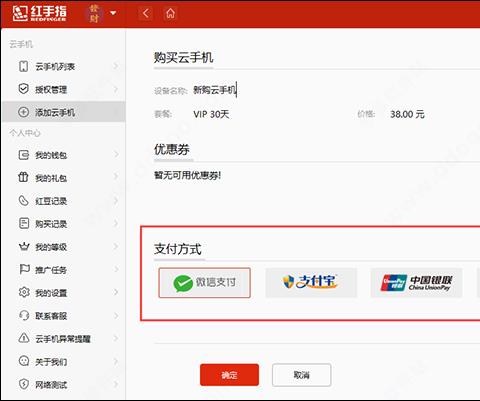Select 微信支付 payment option
480x401 pixels.
tap(204, 283)
